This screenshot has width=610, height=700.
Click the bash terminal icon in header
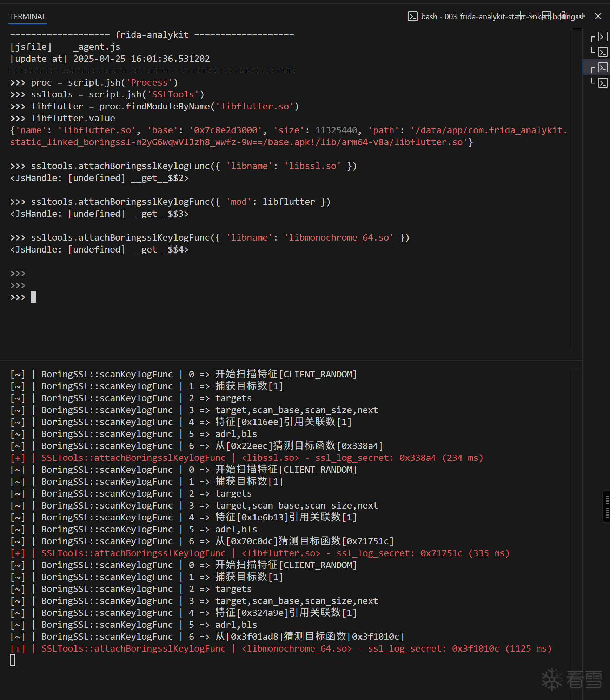412,16
